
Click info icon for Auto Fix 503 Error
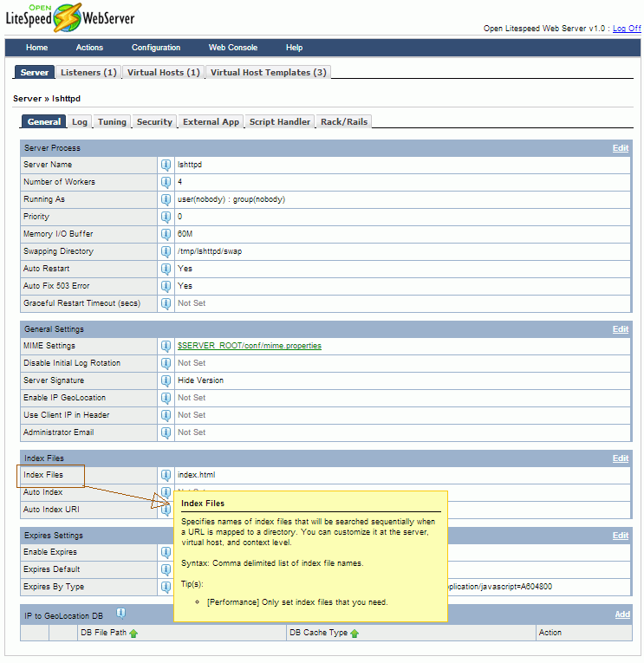point(166,286)
